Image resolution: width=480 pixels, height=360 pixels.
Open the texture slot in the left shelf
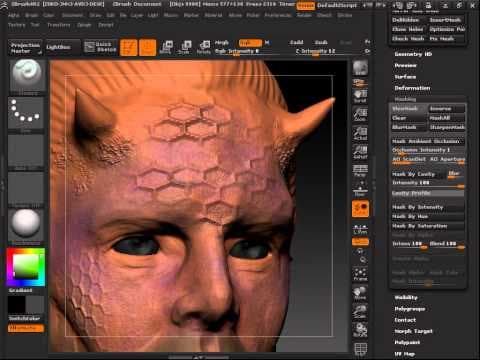click(x=26, y=189)
